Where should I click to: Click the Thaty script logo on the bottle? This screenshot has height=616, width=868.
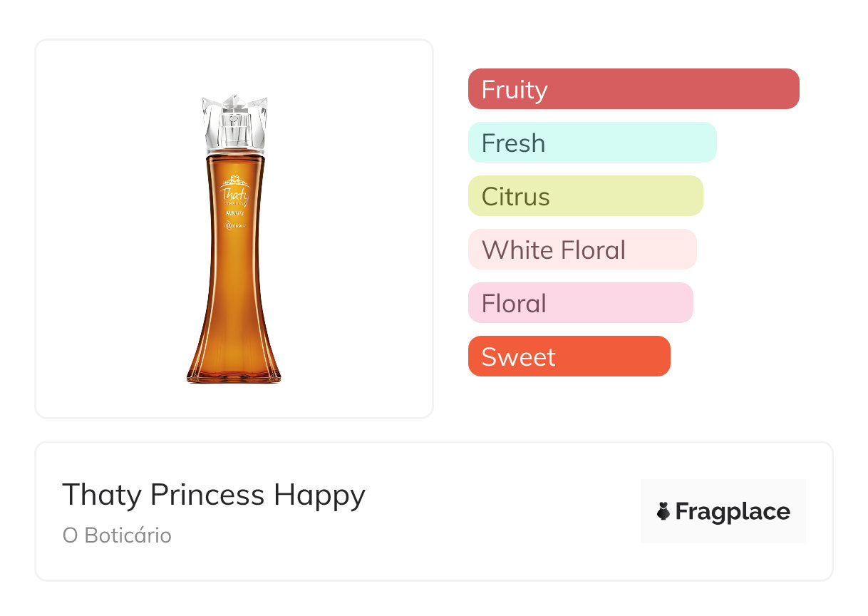(234, 192)
